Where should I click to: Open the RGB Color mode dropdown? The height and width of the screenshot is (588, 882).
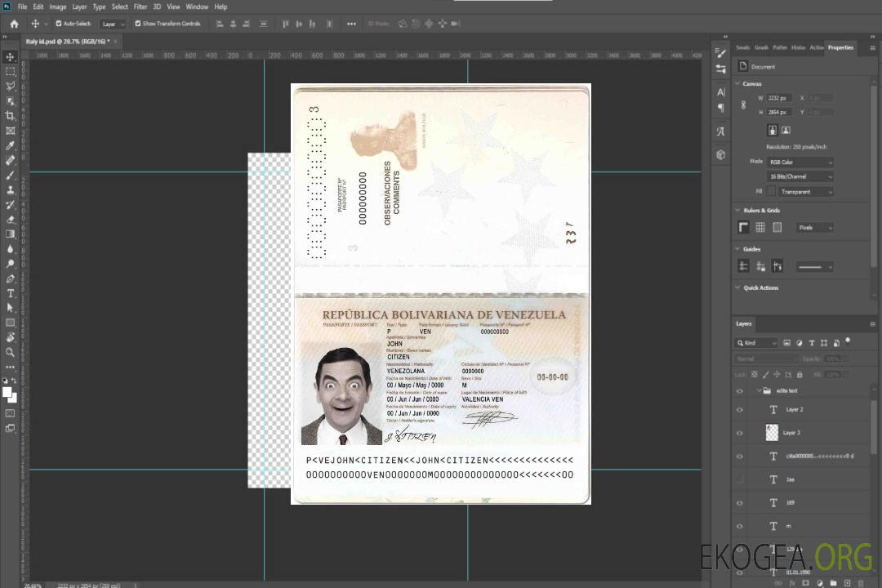(x=800, y=162)
